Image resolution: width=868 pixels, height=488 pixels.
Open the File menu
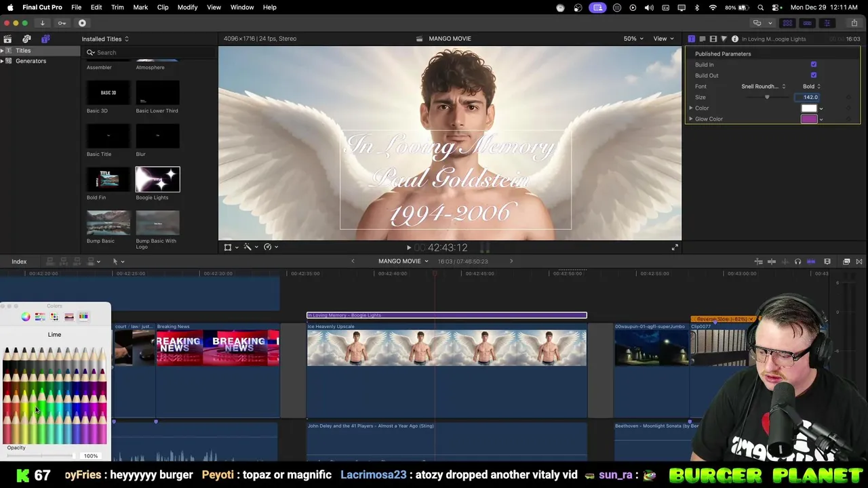tap(77, 7)
